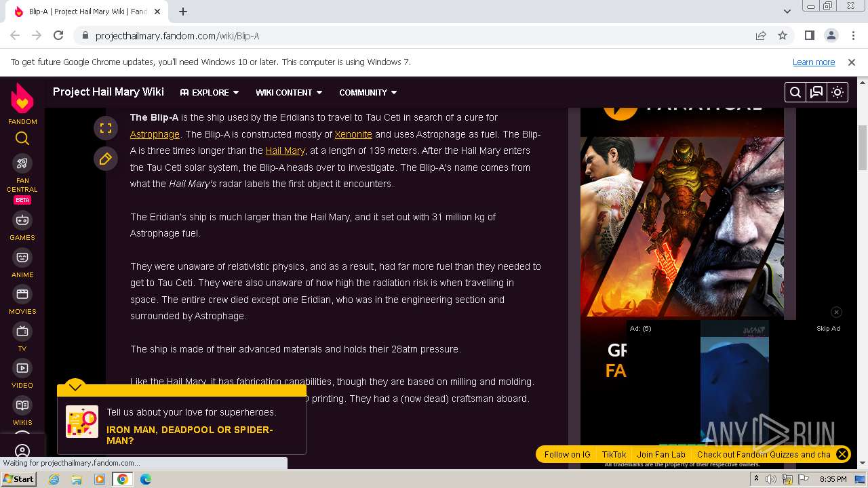Click the page vertical scrollbar thumb
Viewport: 868px width, 488px height.
[863, 147]
